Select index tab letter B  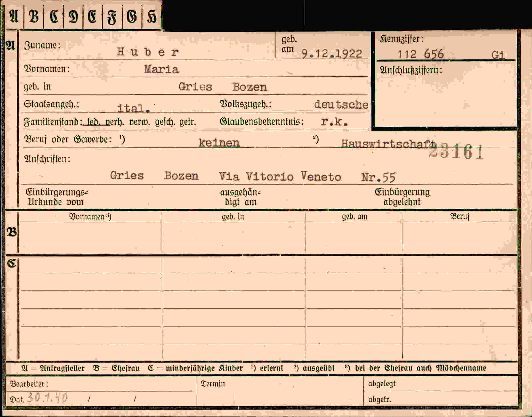coord(34,17)
